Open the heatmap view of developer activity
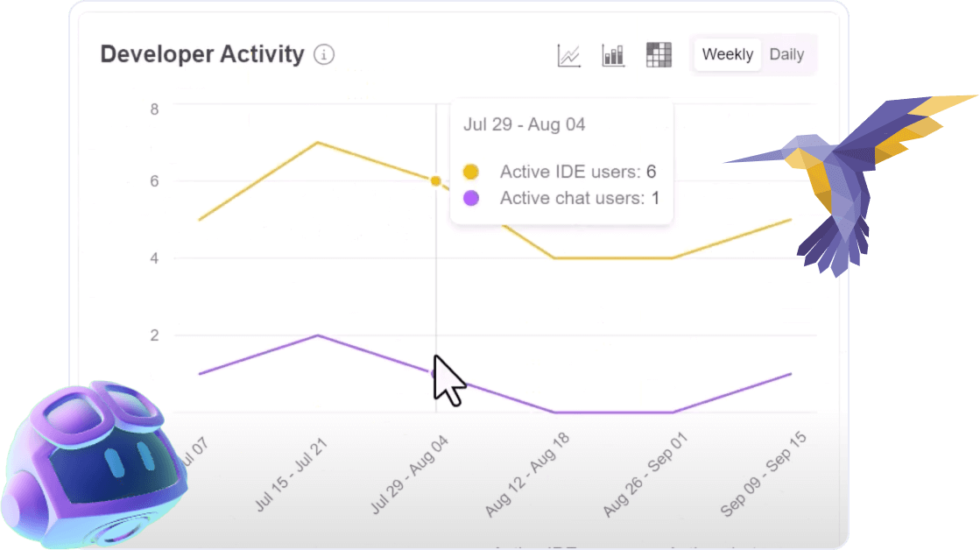This screenshot has width=980, height=550. [659, 54]
